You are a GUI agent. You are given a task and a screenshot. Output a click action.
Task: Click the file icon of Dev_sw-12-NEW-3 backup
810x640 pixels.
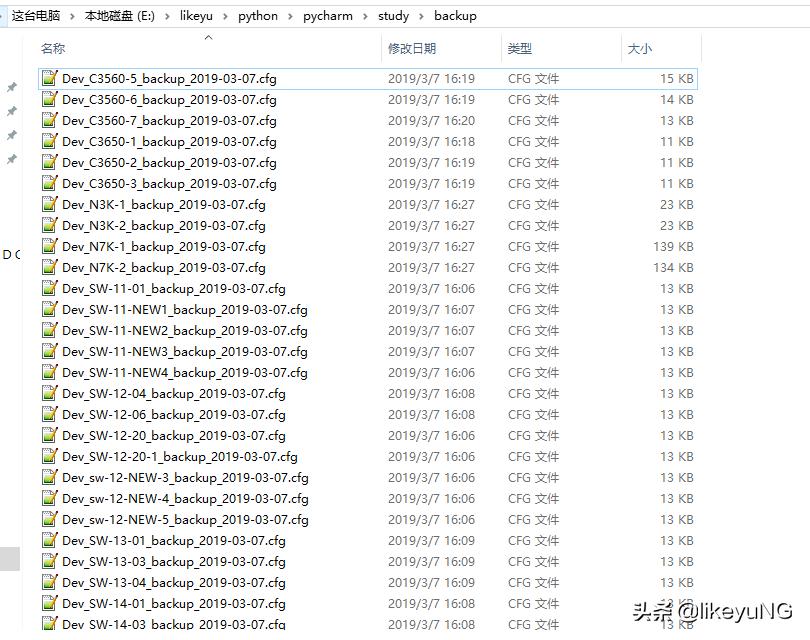50,477
